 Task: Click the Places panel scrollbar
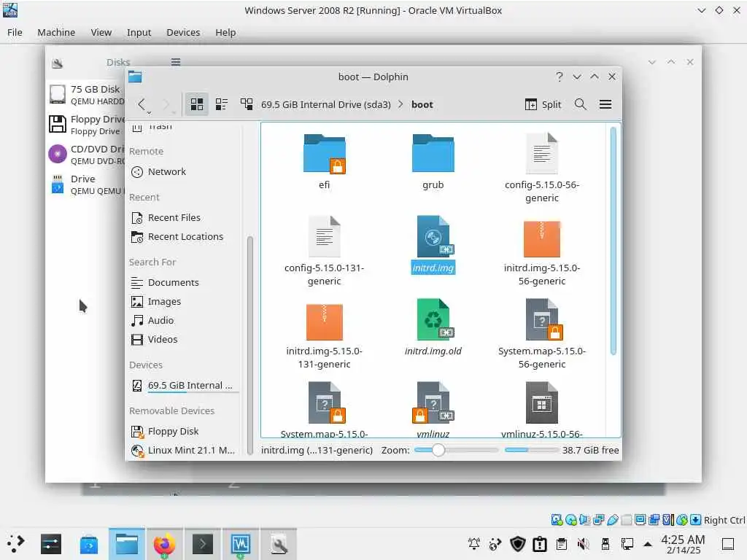coord(249,345)
